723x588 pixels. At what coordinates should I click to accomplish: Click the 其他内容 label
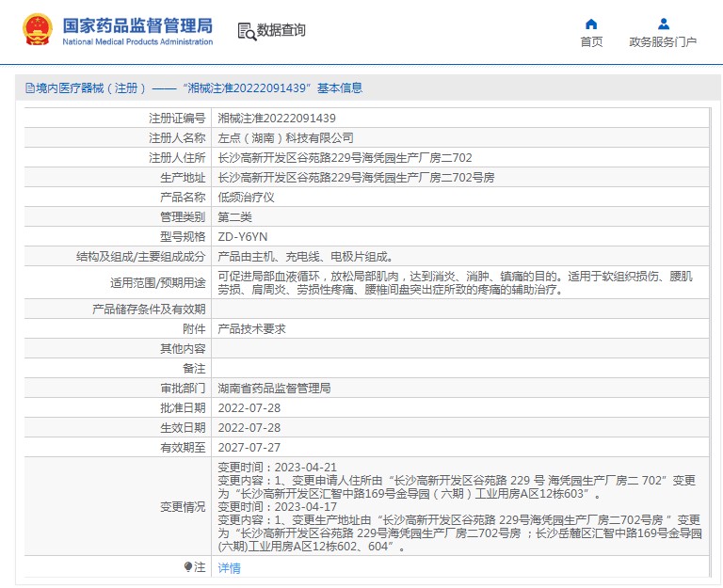pyautogui.click(x=183, y=349)
